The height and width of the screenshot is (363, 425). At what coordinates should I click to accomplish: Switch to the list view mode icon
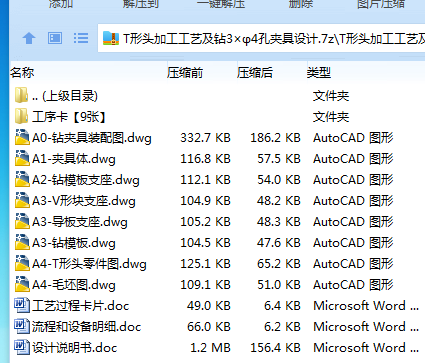[81, 38]
